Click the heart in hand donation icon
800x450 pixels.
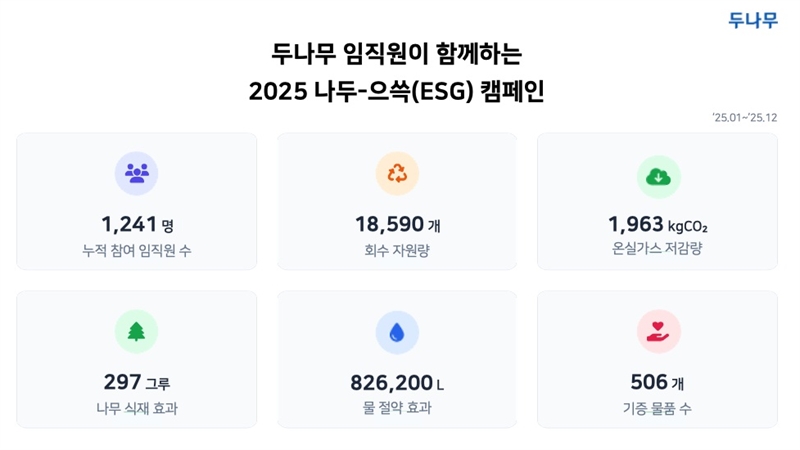pos(658,332)
